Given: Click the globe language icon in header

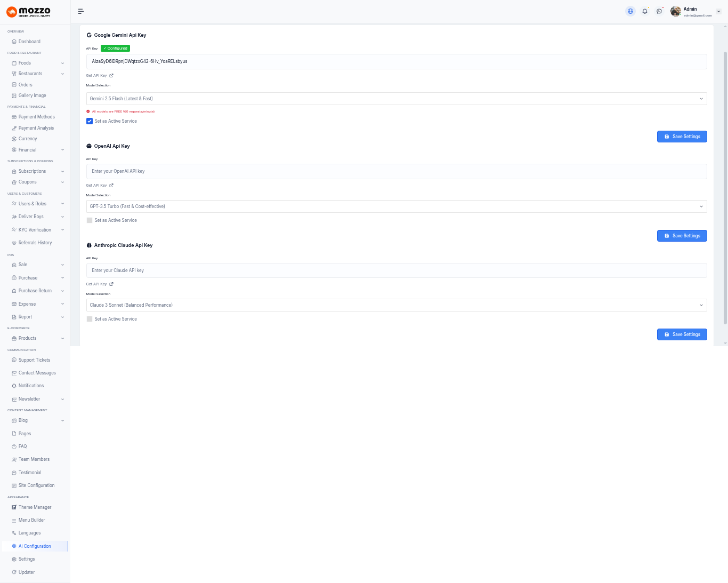Looking at the screenshot, I should click(x=630, y=11).
